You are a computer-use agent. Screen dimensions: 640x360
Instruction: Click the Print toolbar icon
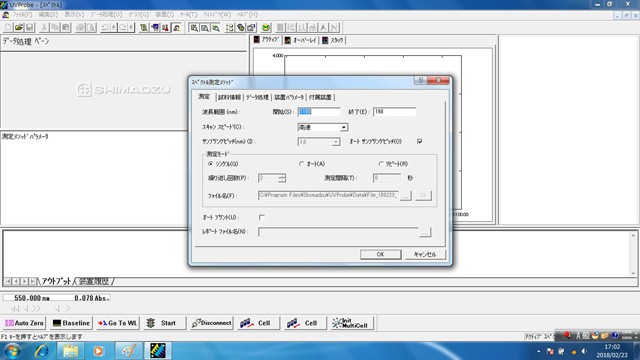80,28
